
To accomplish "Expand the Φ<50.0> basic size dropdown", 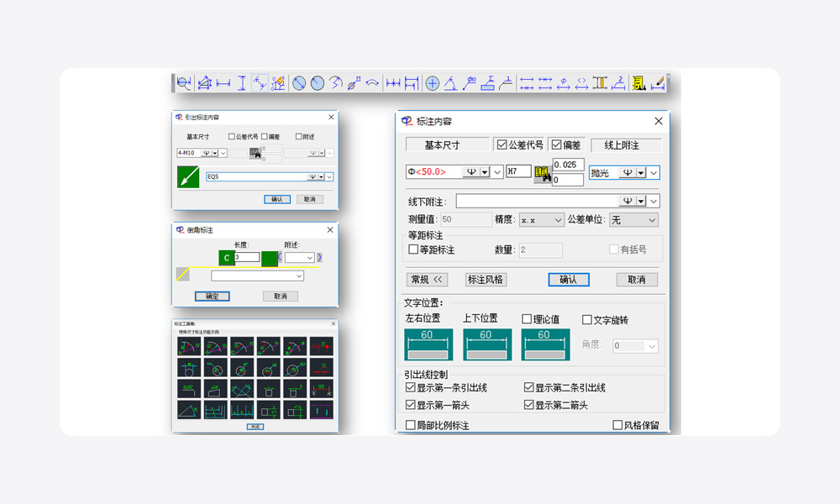I will coord(497,172).
